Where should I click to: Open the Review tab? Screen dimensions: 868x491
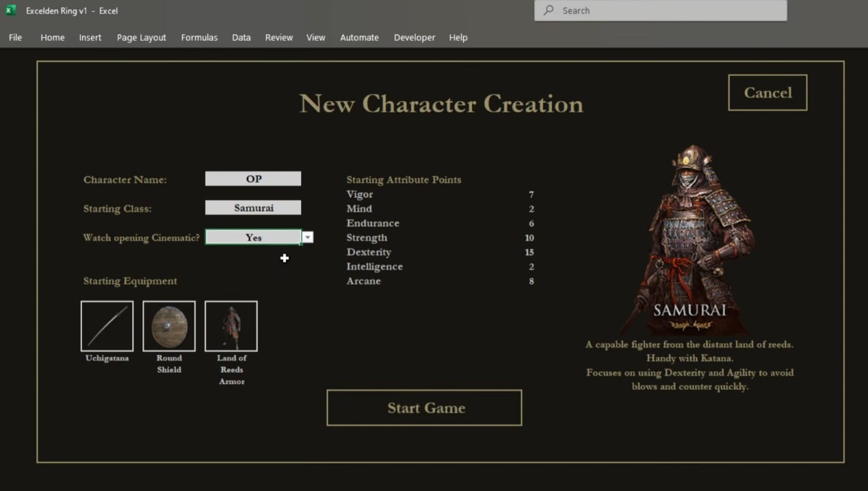pos(279,37)
